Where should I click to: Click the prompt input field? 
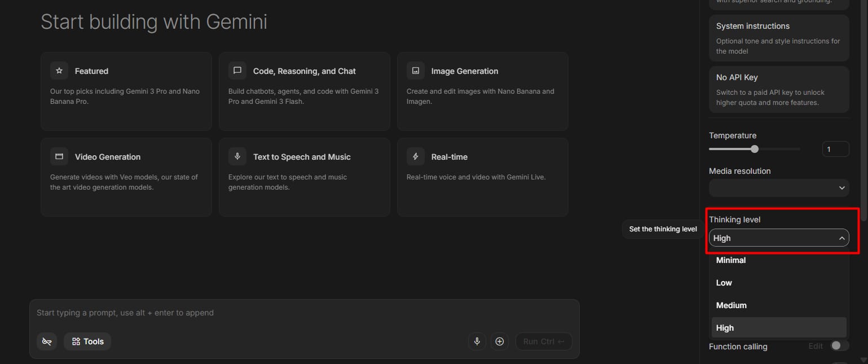point(226,312)
